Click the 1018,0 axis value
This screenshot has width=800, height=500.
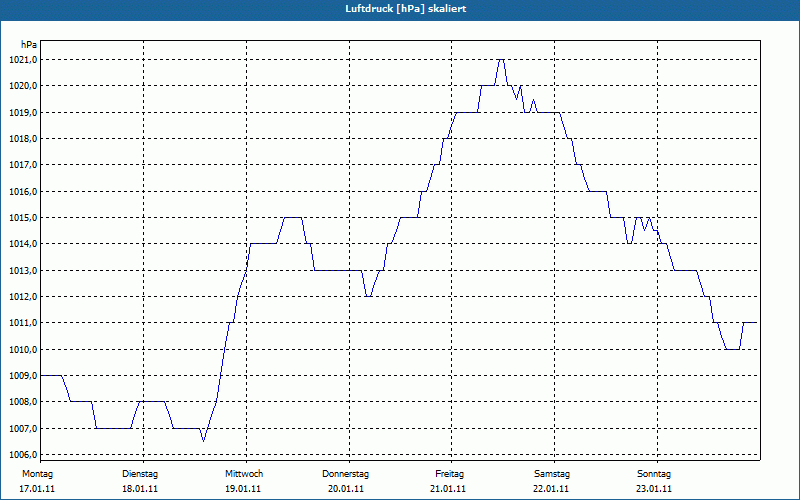23,139
